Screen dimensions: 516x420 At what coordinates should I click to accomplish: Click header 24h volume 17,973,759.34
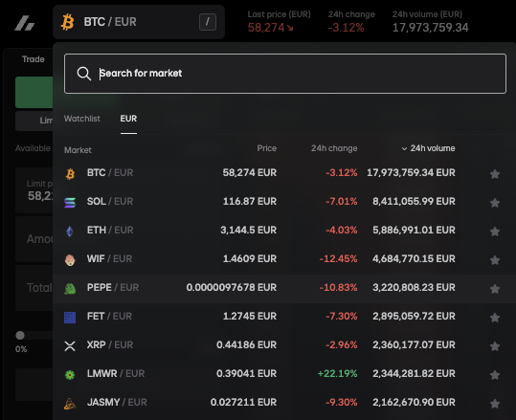[430, 28]
